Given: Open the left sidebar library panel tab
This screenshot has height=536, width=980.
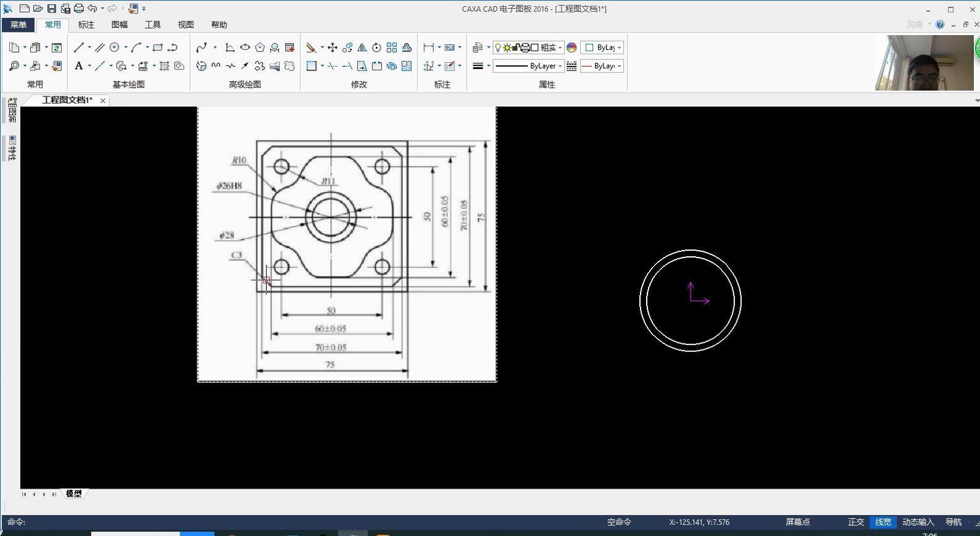Looking at the screenshot, I should point(12,111).
